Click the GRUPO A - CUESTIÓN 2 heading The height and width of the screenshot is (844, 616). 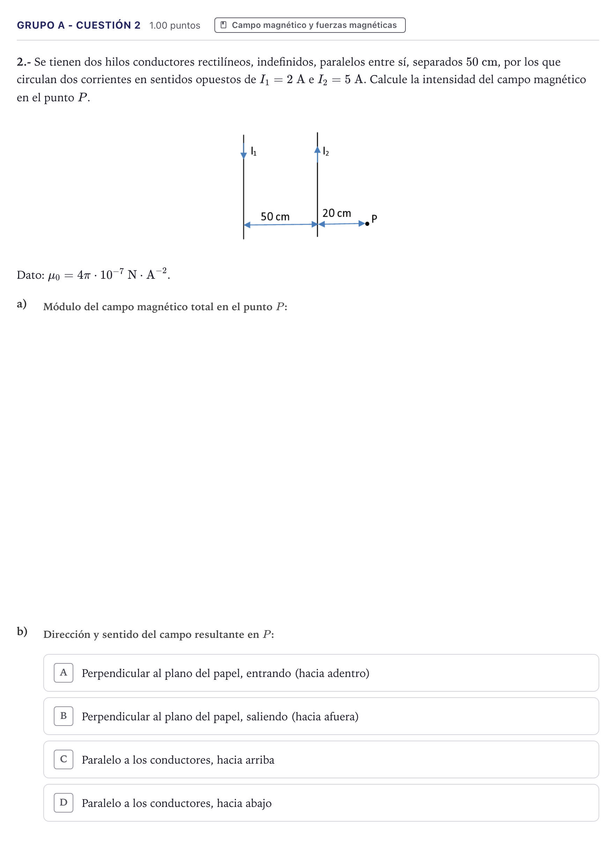[x=79, y=25]
